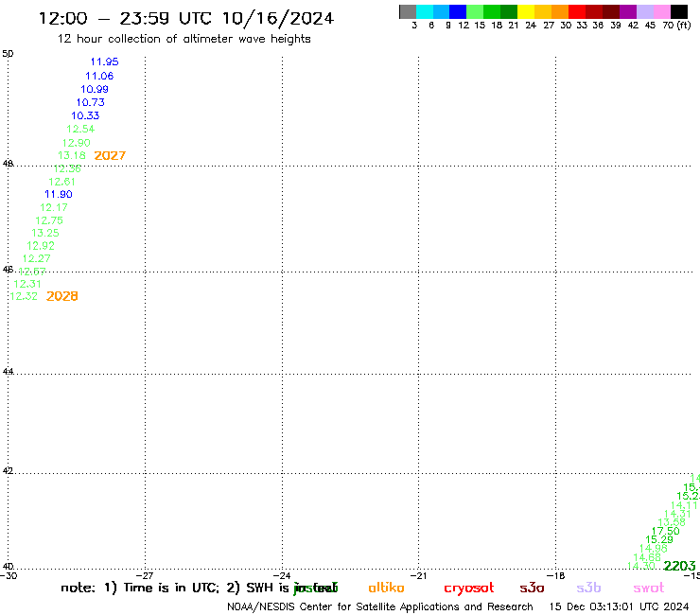Click the yellow swatch in the color scale
700x615 pixels.
pyautogui.click(x=526, y=11)
